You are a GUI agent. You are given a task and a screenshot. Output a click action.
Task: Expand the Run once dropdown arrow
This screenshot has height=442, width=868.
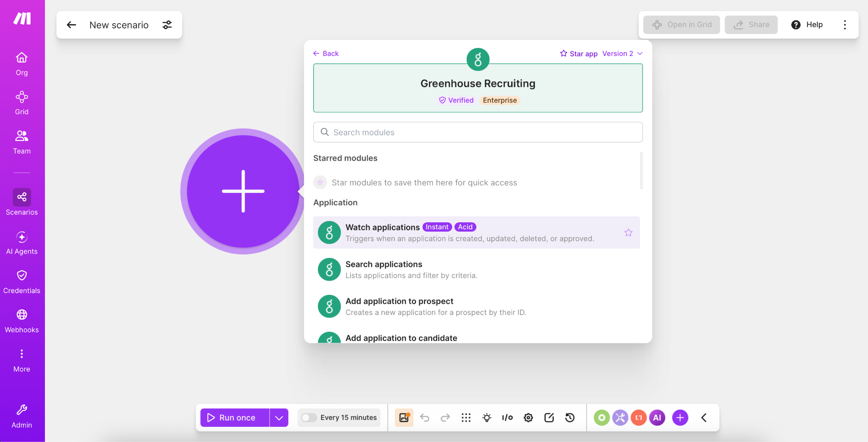279,418
